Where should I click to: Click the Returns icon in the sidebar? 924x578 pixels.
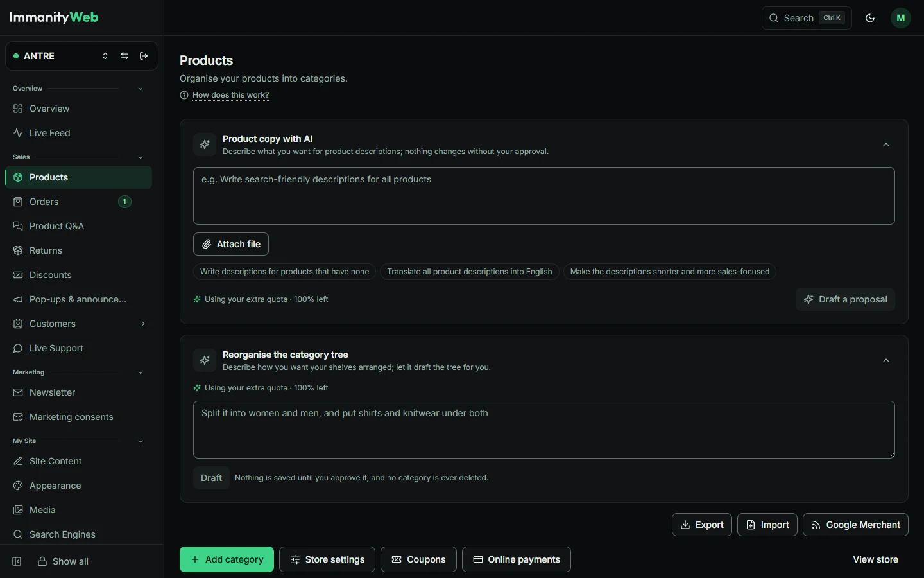pyautogui.click(x=18, y=250)
